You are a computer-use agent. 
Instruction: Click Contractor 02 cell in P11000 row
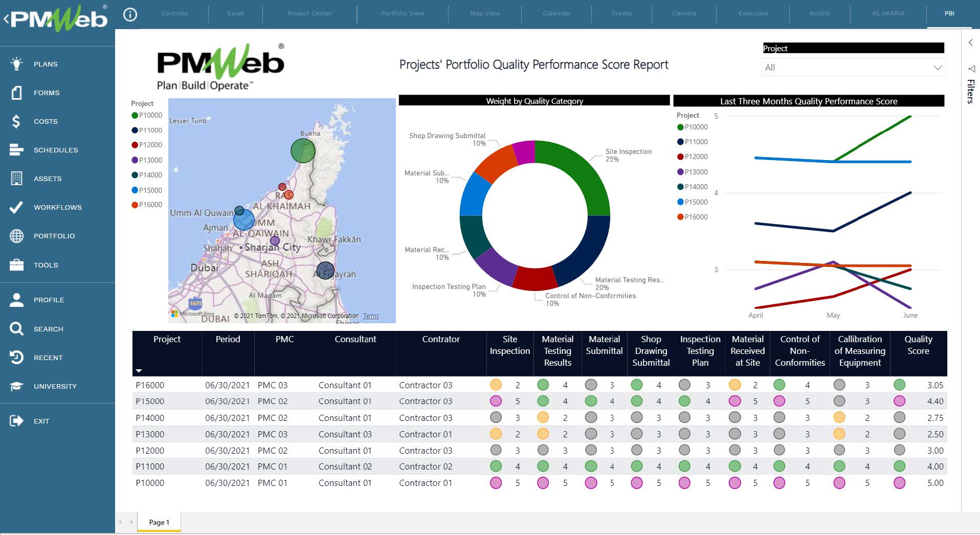click(426, 466)
